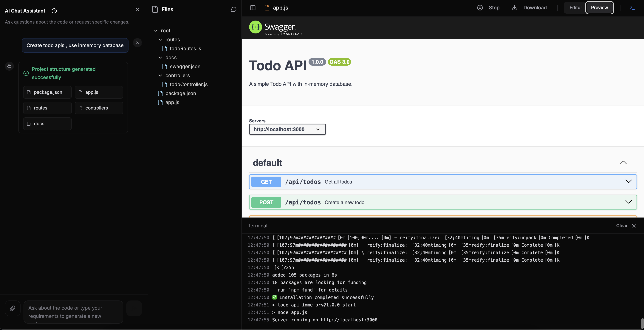Click file icon next to todoRoutes.js
The height and width of the screenshot is (330, 644).
[165, 49]
